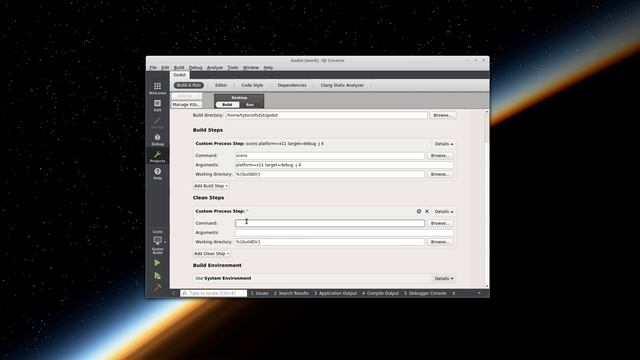Switch to Edit mode in sidebar
This screenshot has width=640, height=360.
point(157,105)
